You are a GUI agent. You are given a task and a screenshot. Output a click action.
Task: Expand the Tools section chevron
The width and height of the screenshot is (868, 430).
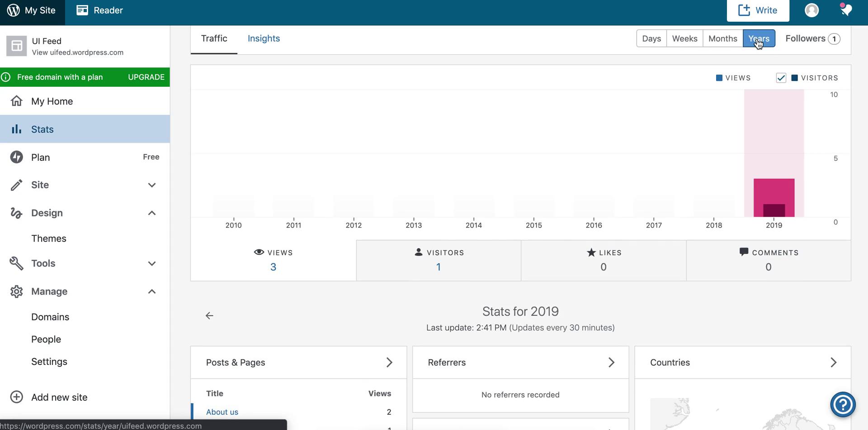click(152, 263)
